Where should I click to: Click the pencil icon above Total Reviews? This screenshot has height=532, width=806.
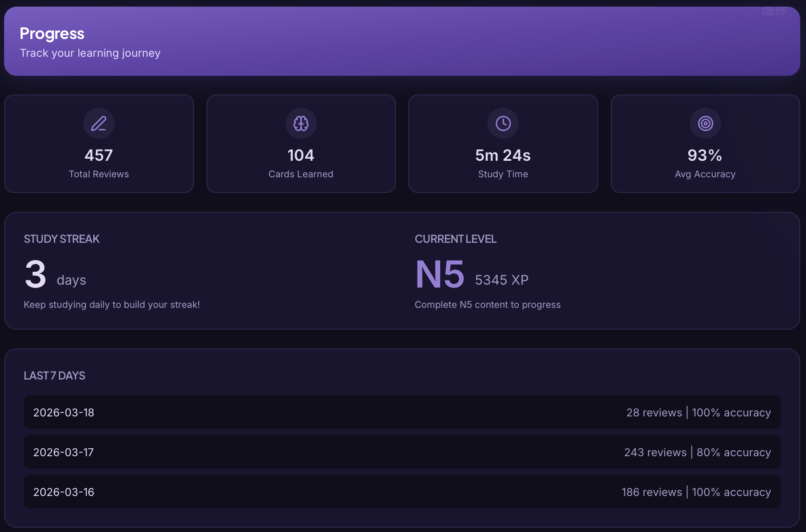click(99, 123)
